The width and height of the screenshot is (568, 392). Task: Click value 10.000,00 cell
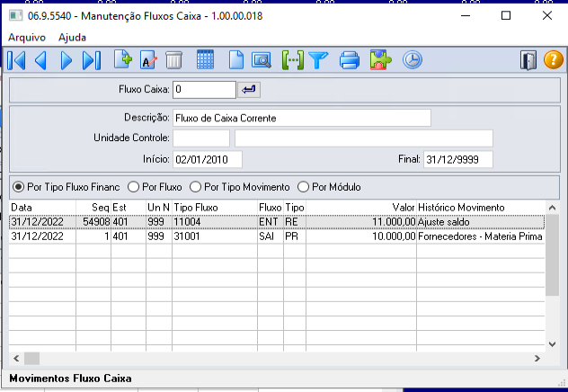(x=361, y=236)
